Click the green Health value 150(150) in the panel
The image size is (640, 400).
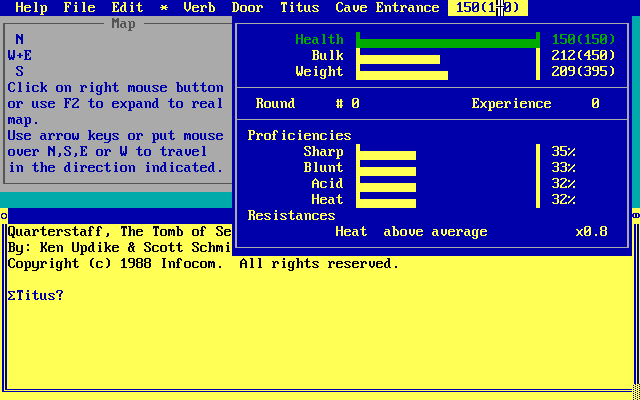[x=583, y=40]
